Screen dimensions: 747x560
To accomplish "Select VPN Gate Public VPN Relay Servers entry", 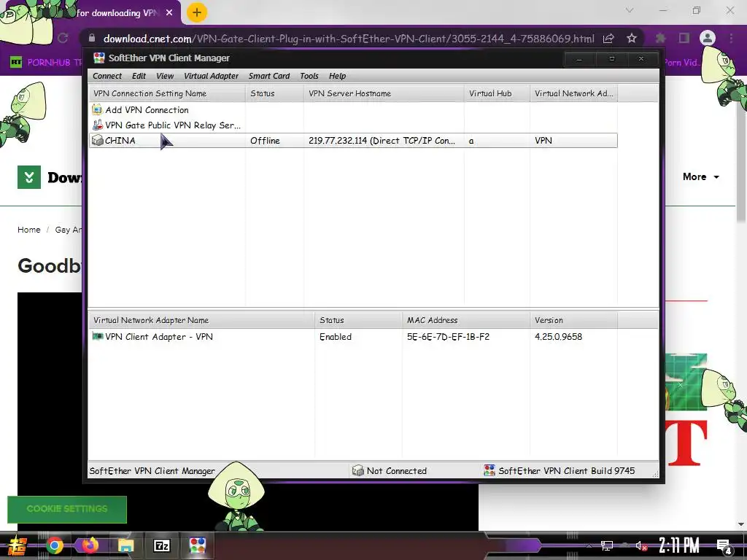I will 173,125.
